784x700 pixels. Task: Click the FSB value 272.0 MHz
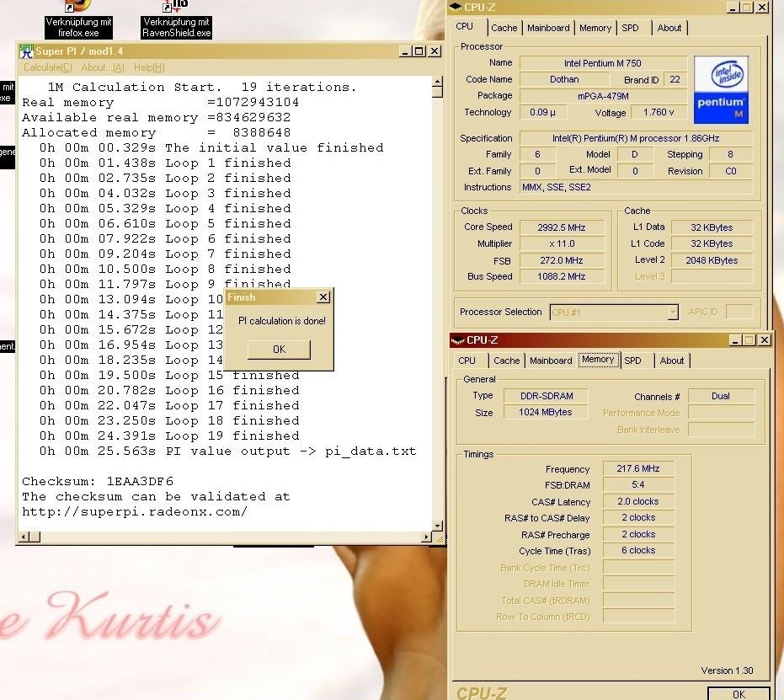pos(562,260)
